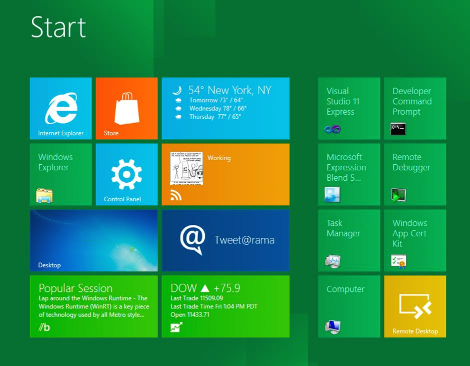Click the 'Computer' tile label
This screenshot has height=366, width=470.
345,289
